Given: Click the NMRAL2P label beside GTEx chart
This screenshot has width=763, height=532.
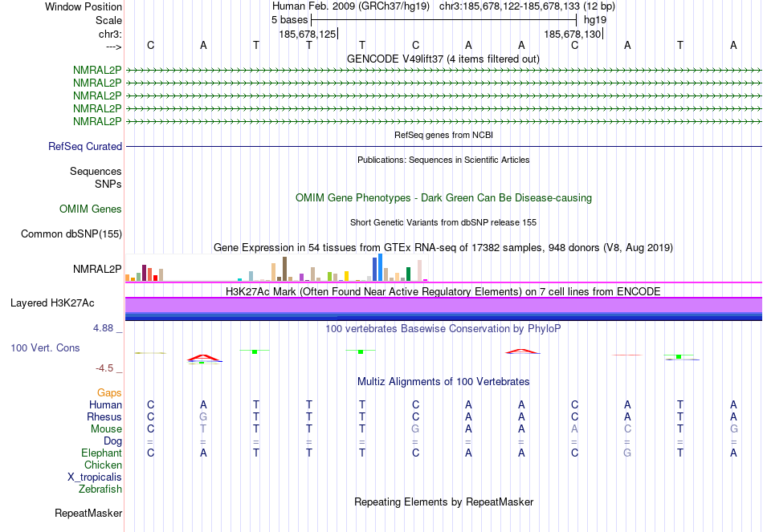Looking at the screenshot, I should tap(97, 270).
